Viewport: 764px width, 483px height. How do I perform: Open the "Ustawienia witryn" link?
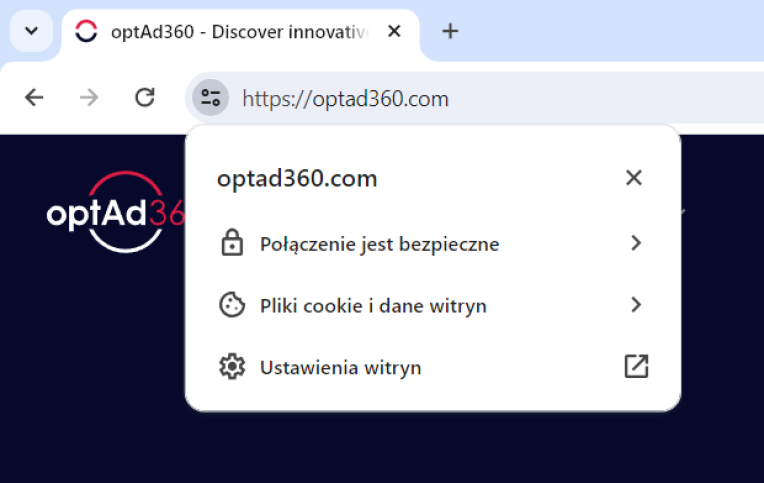[x=340, y=368]
